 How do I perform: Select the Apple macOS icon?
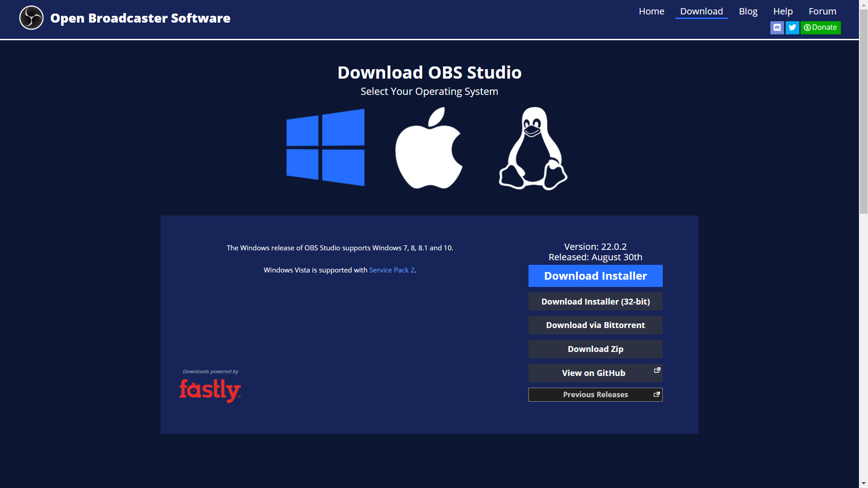[429, 148]
